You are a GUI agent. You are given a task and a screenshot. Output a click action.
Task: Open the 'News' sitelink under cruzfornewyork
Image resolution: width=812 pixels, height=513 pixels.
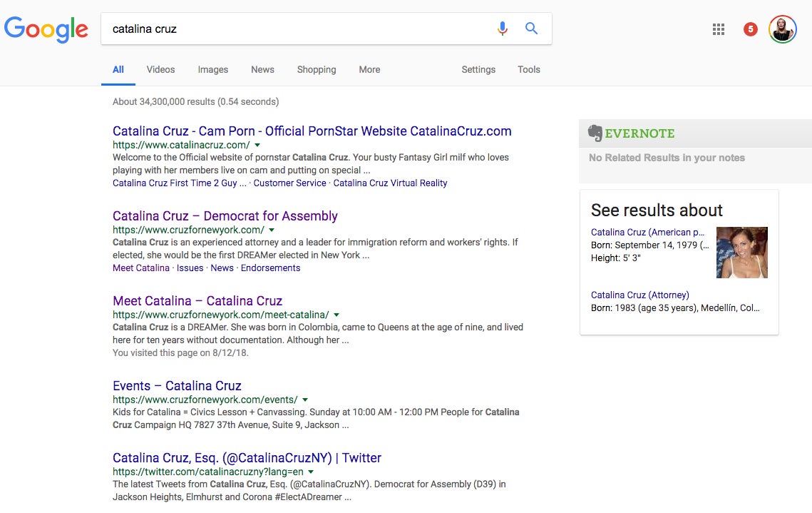click(222, 268)
